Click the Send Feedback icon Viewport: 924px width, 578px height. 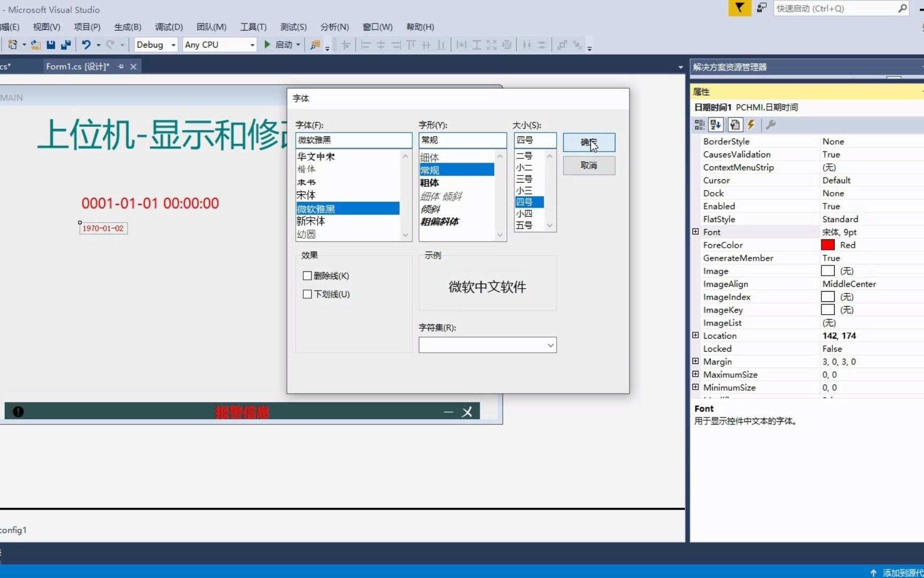tap(761, 8)
